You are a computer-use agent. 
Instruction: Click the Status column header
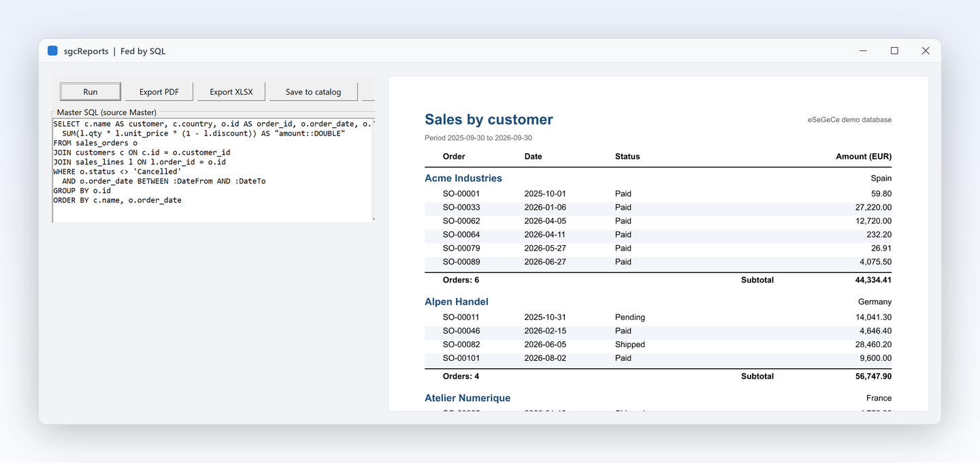pyautogui.click(x=627, y=157)
